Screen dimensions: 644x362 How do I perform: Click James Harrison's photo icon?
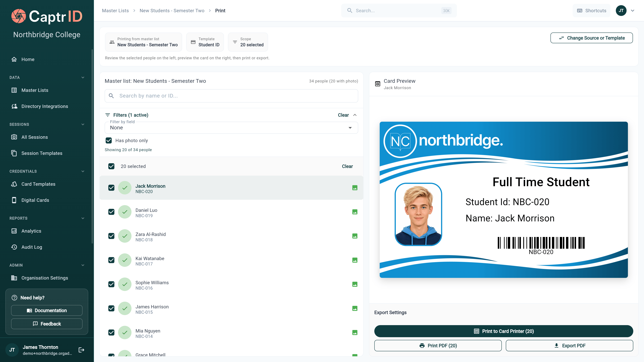click(355, 309)
